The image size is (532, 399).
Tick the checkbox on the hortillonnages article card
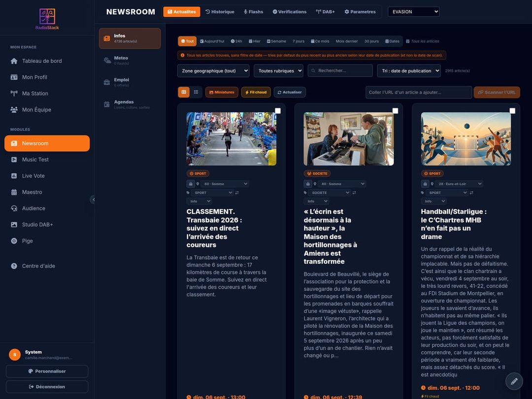[395, 111]
